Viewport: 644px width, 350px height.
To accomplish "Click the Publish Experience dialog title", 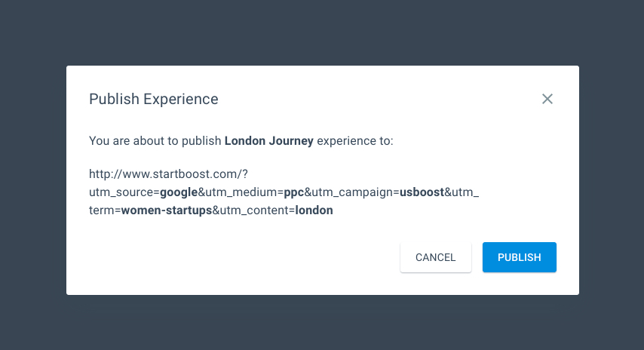I will click(154, 99).
